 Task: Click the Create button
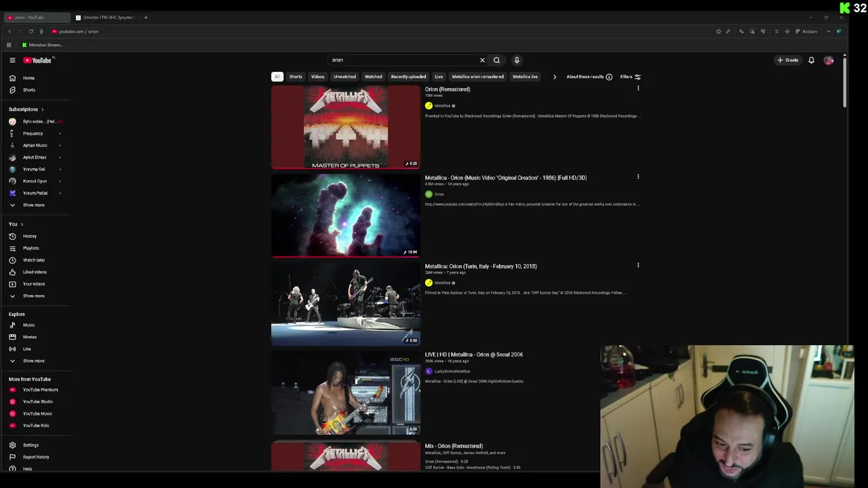(787, 60)
